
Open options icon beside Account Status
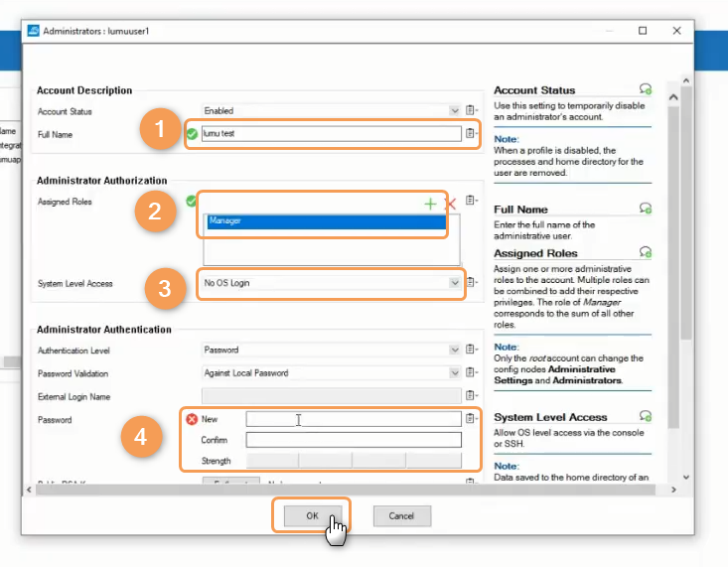click(472, 111)
